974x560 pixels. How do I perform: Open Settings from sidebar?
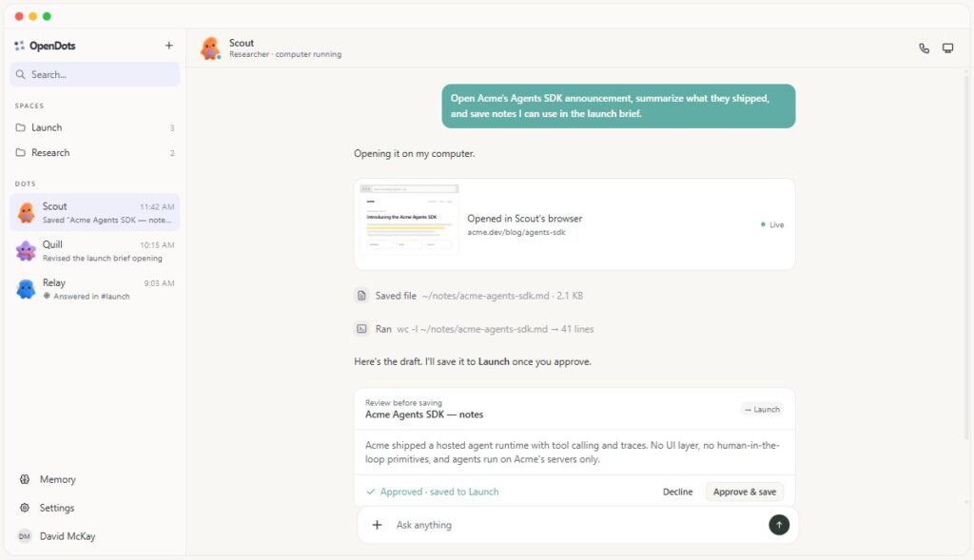click(94, 508)
